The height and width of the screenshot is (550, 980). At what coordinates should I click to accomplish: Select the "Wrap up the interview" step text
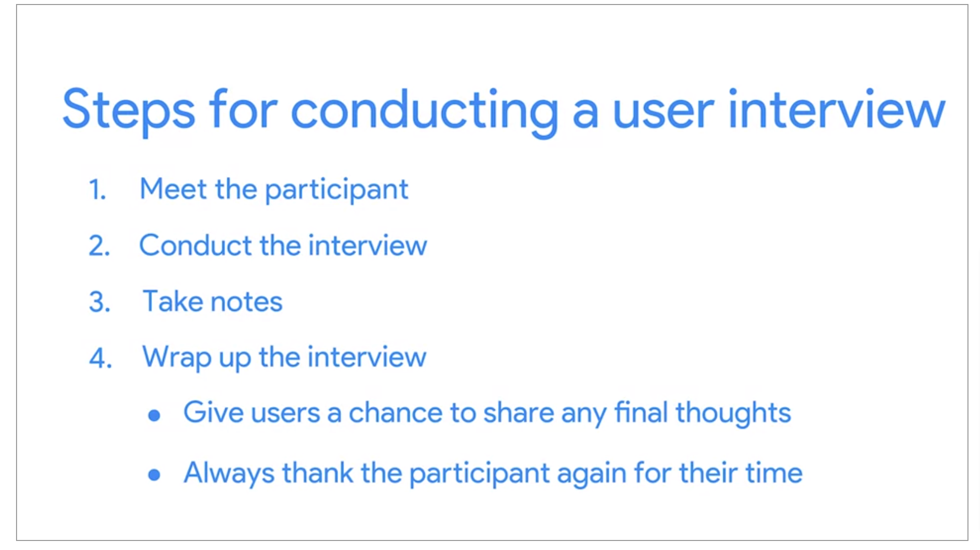click(284, 358)
